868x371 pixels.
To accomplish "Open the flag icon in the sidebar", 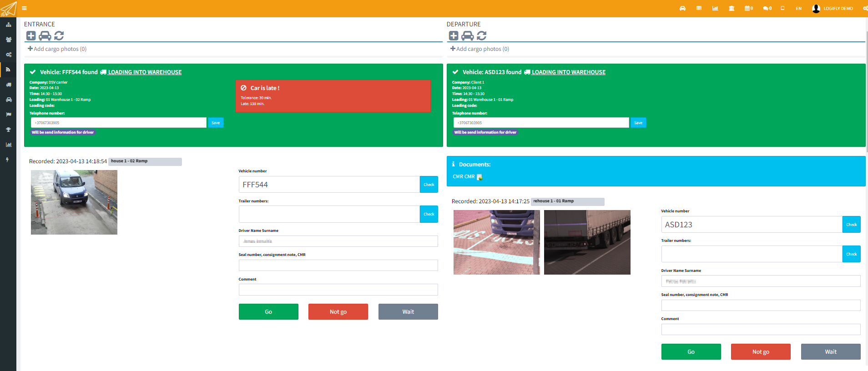I will click(x=8, y=115).
